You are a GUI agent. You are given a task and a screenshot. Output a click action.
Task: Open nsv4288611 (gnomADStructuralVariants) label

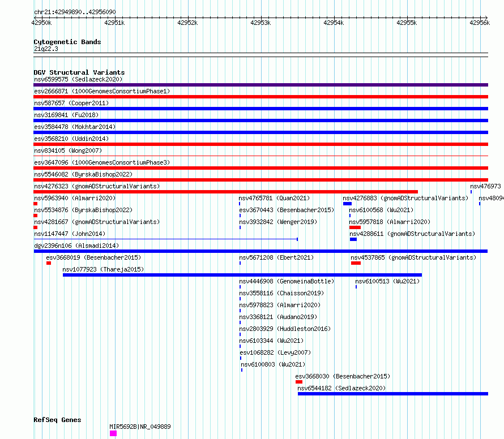click(412, 234)
